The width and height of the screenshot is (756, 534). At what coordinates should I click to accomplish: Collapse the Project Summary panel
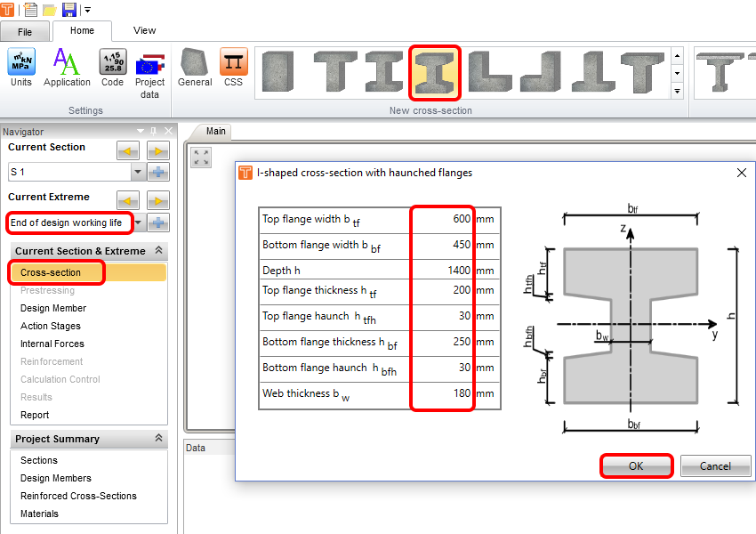pos(159,439)
